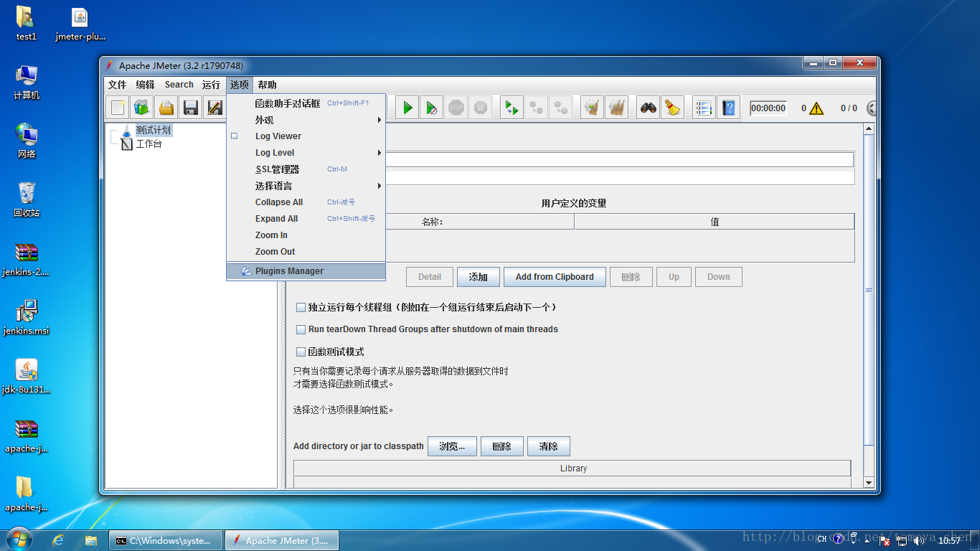
Task: Choose Plugins Manager from the menu
Action: point(306,271)
